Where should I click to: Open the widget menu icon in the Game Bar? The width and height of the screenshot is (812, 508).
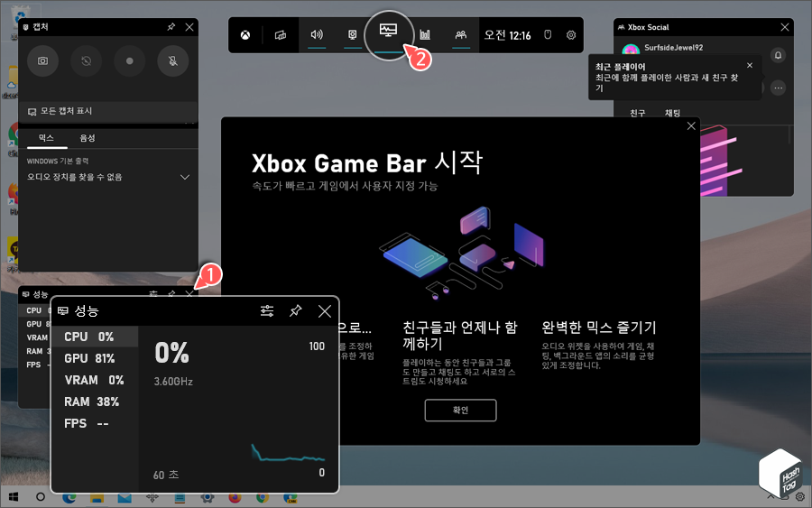(281, 34)
